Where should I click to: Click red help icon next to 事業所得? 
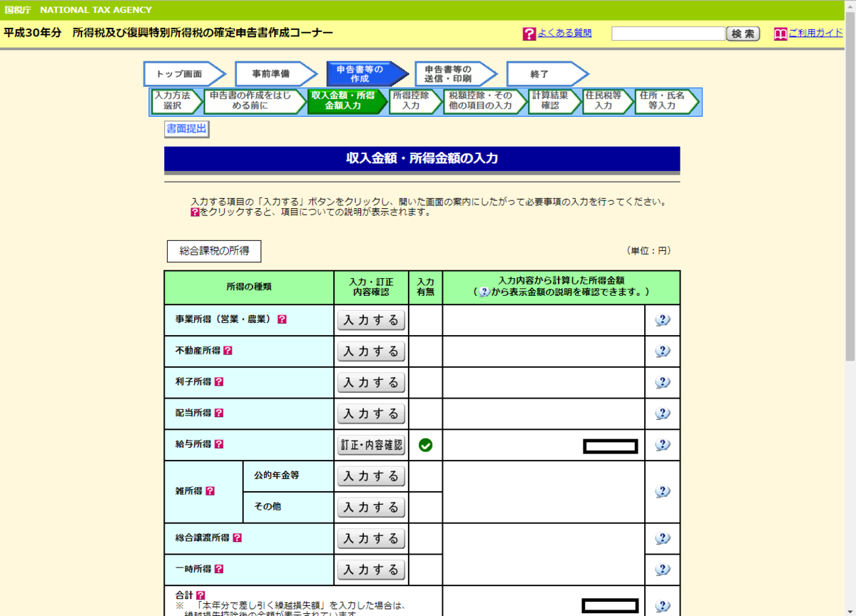[x=282, y=319]
